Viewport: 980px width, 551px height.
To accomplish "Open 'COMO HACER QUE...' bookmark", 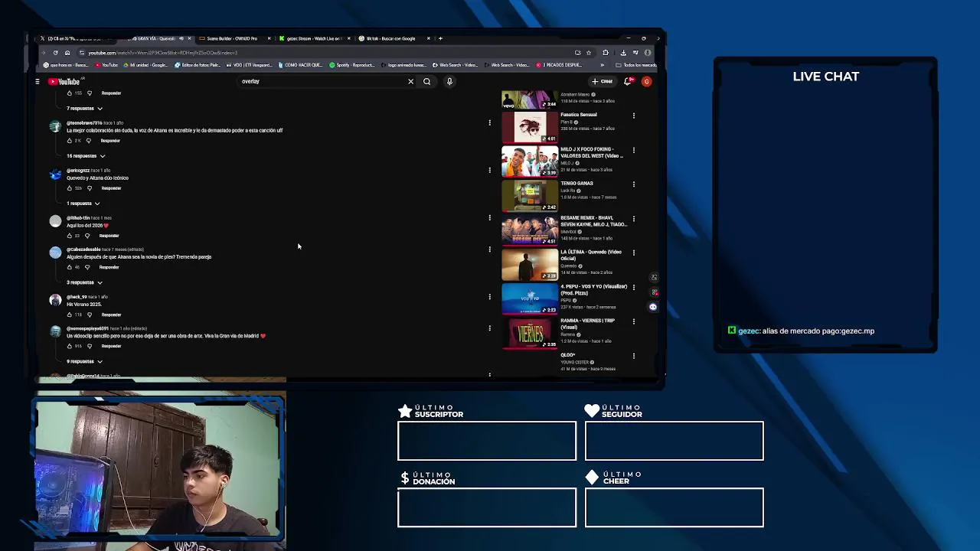I will tap(300, 65).
